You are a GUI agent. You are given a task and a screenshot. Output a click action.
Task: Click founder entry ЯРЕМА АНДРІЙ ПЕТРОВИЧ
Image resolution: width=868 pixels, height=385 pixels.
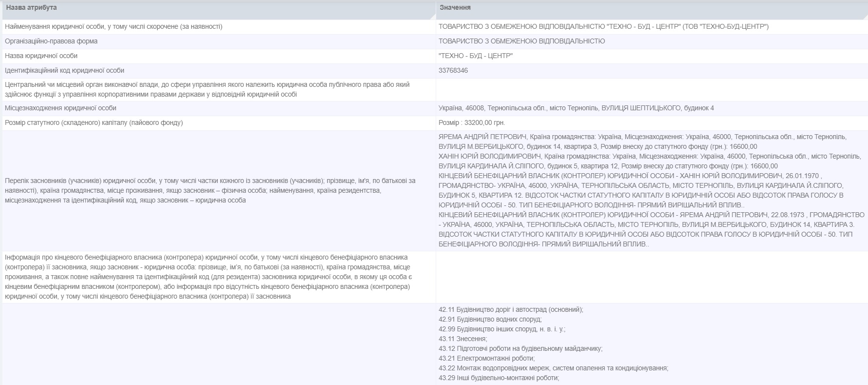point(483,137)
